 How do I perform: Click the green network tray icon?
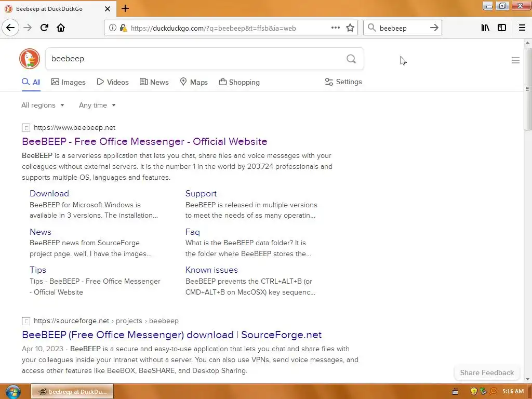pyautogui.click(x=483, y=392)
